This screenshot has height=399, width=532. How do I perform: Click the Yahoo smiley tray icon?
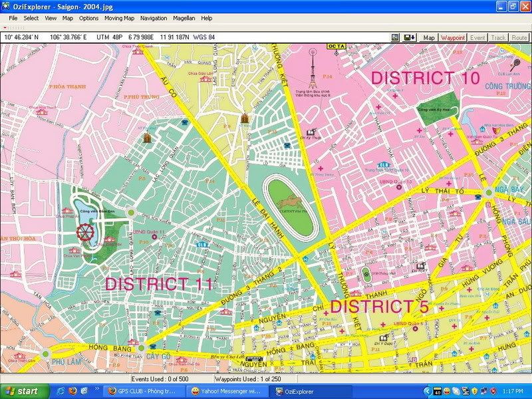447,392
